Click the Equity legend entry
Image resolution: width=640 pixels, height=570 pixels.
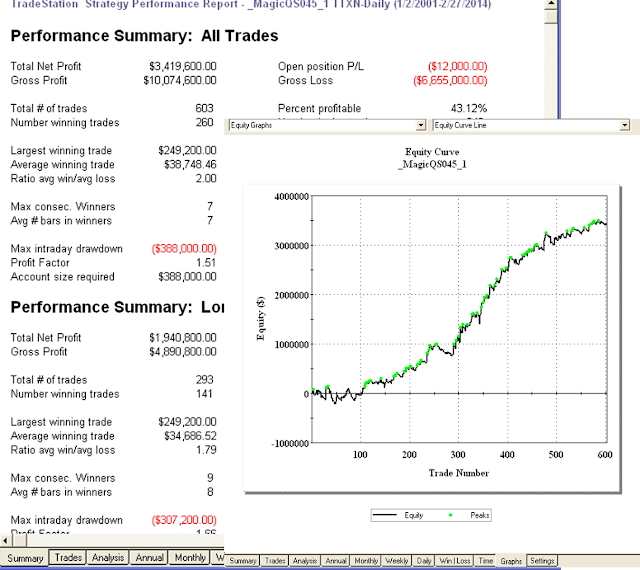pyautogui.click(x=398, y=515)
